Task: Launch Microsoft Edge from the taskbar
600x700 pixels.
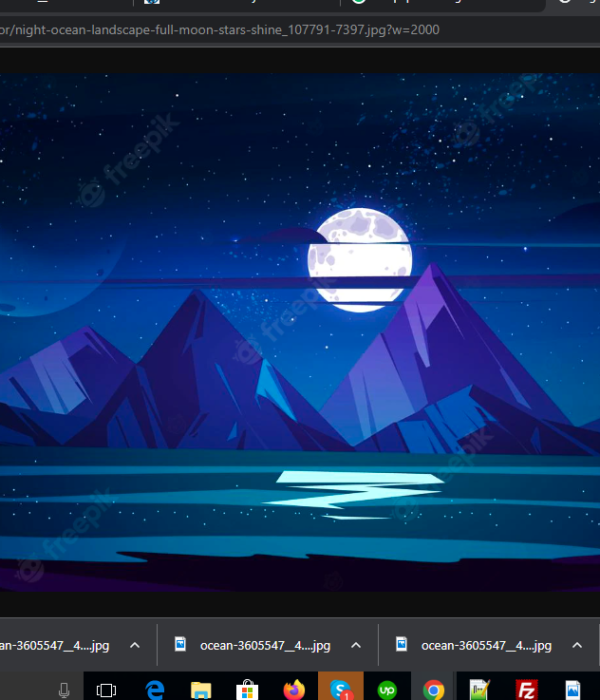Action: [x=154, y=690]
